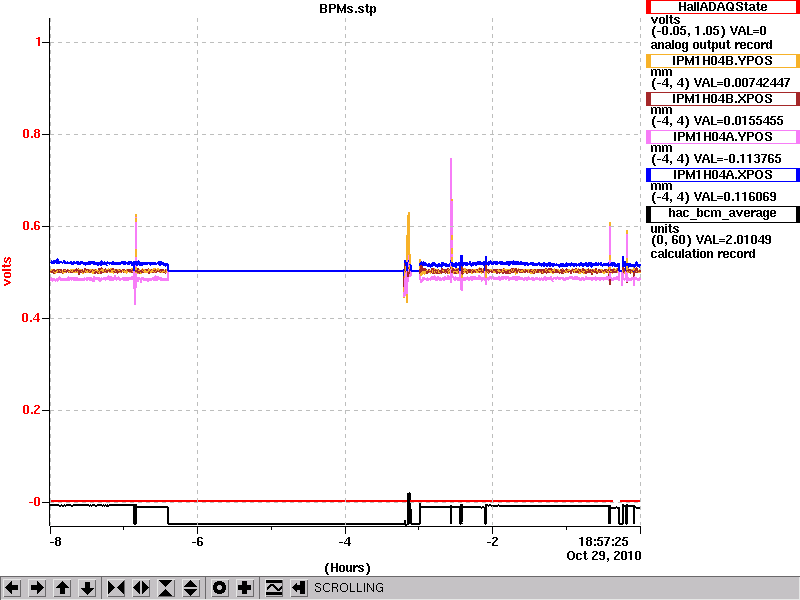
Task: Click the '0.2' y-axis tick label
Action: 32,410
